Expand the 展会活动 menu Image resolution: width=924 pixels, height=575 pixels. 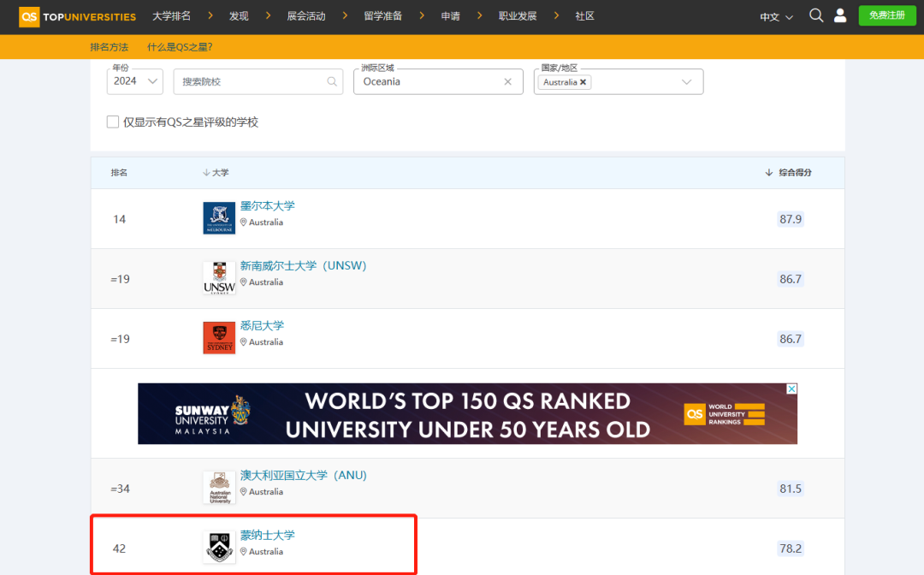305,16
